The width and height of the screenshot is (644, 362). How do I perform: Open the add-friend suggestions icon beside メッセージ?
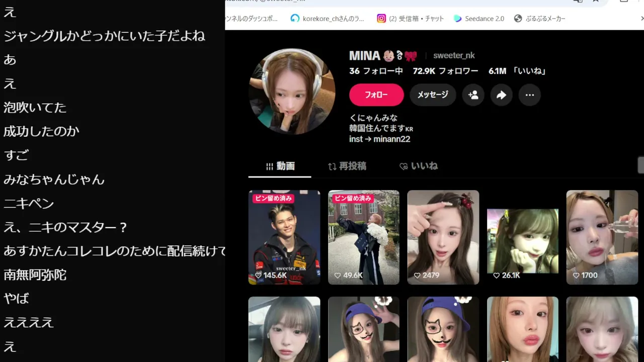(473, 95)
